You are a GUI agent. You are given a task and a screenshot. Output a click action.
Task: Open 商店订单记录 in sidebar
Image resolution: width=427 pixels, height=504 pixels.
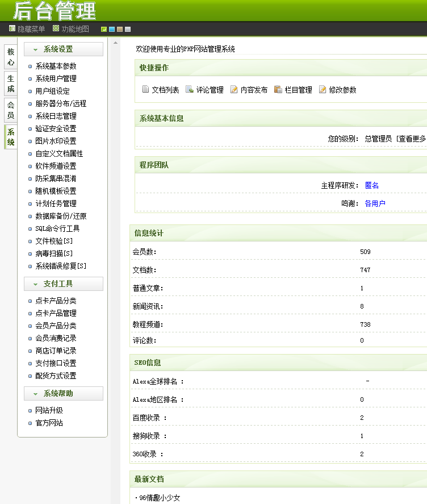click(x=56, y=351)
